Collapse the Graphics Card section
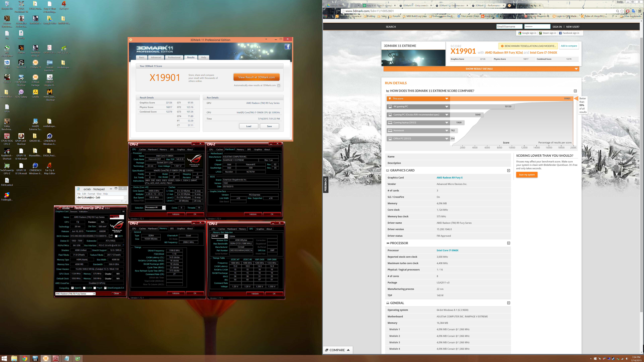The width and height of the screenshot is (644, 362). (x=509, y=170)
